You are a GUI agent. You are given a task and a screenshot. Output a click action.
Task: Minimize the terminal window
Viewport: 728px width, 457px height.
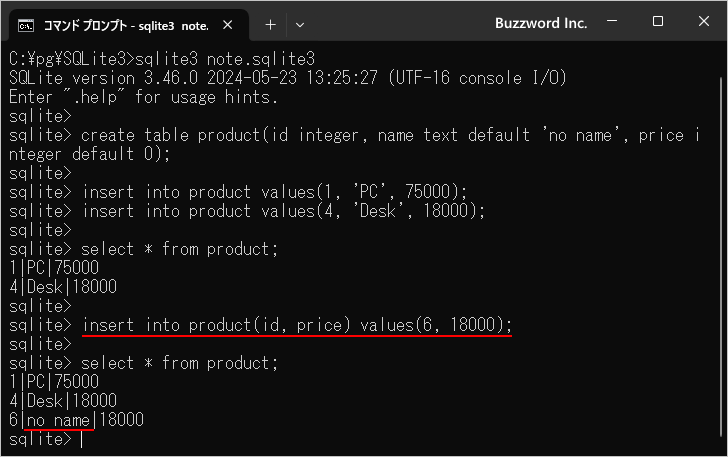(612, 21)
